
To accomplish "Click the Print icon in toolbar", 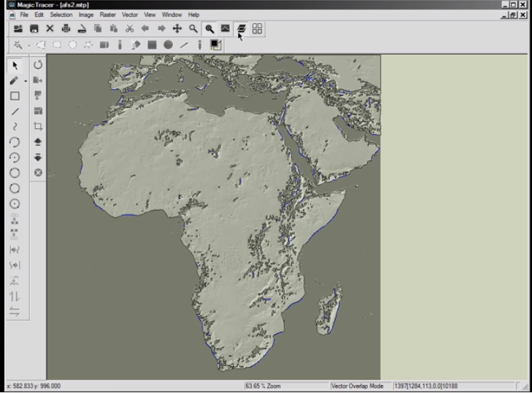I will coord(66,28).
